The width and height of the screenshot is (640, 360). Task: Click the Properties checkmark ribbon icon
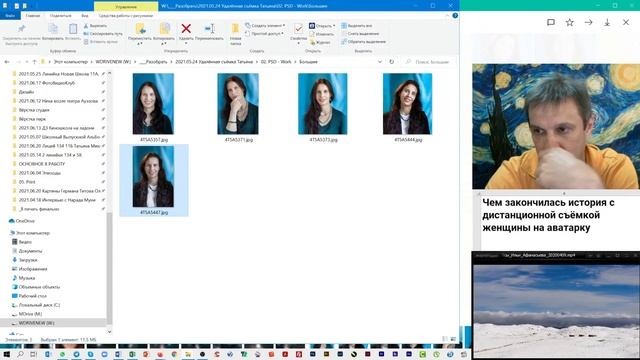point(298,29)
